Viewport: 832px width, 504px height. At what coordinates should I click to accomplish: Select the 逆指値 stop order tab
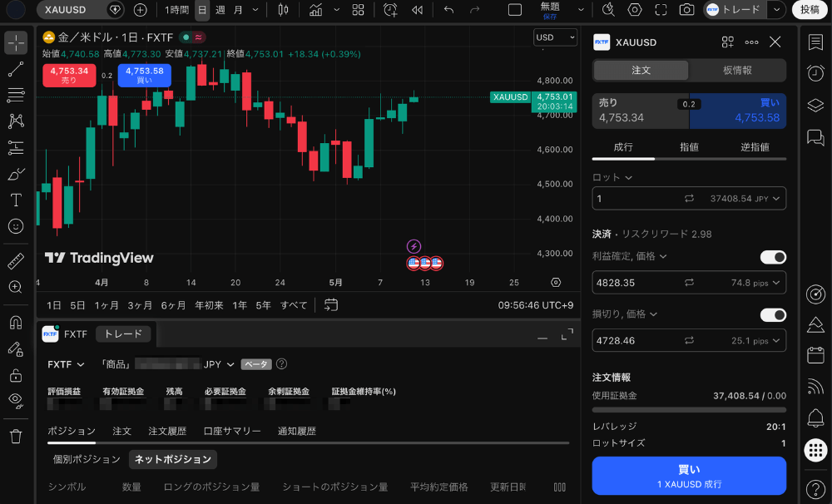coord(754,147)
